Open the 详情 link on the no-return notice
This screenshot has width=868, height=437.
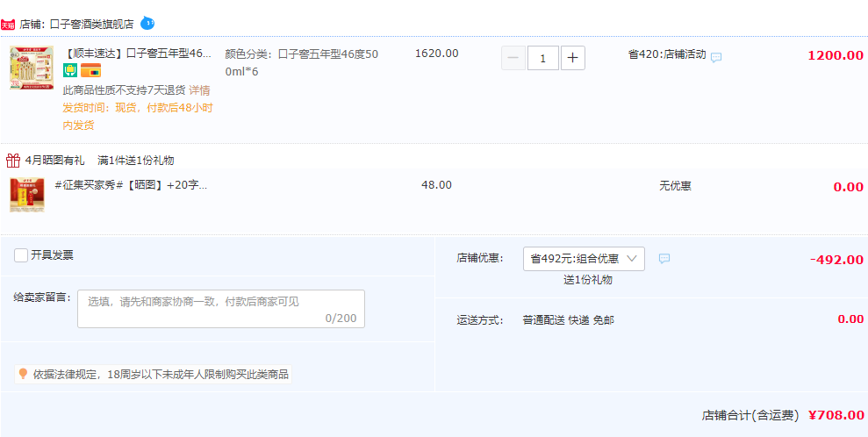point(199,90)
